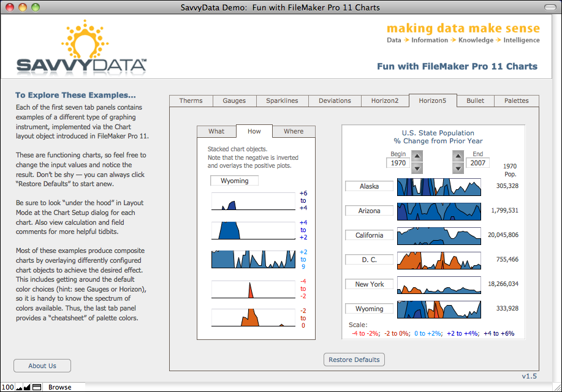Click the Alaska horizon chart
Viewport: 562px width, 392px height.
point(439,187)
